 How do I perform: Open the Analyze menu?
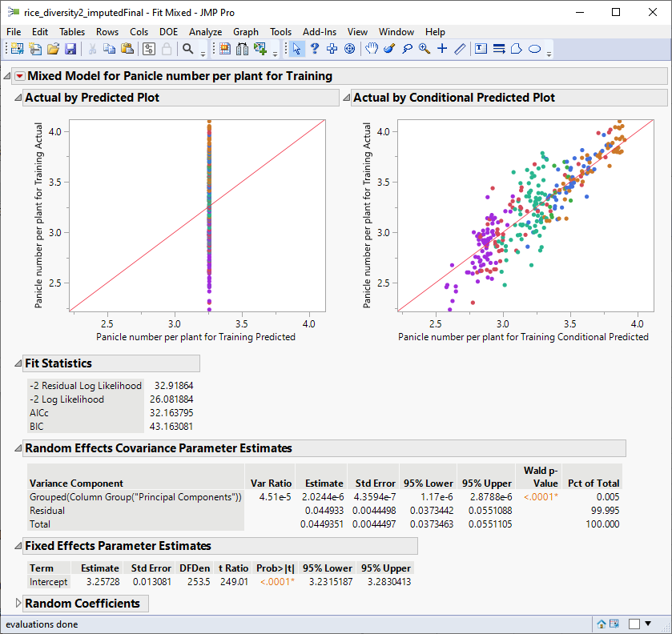(x=205, y=32)
